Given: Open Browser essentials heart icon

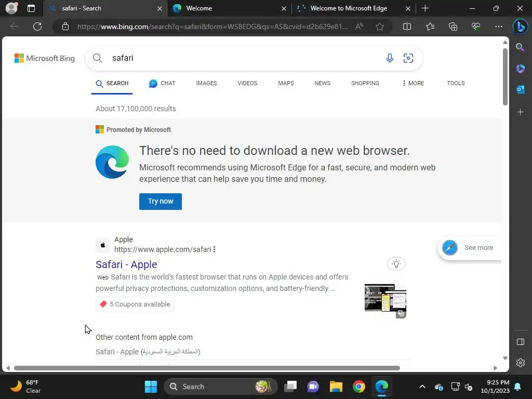Looking at the screenshot, I should point(476,26).
